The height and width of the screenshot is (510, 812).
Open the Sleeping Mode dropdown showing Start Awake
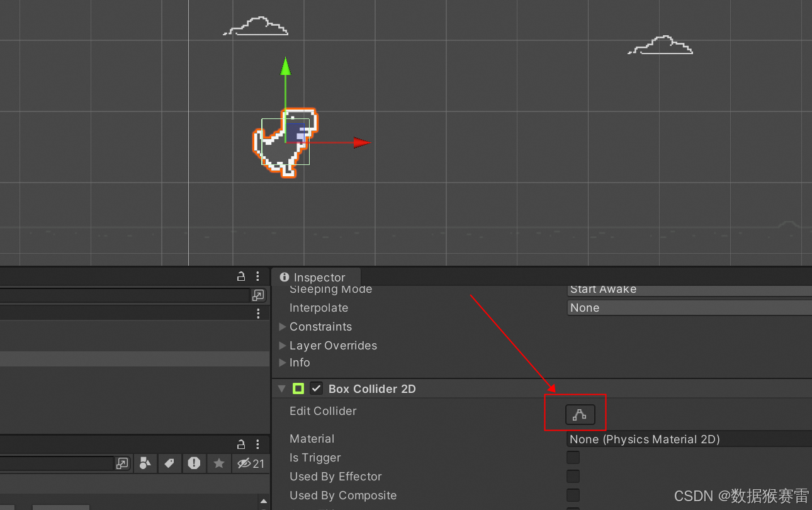tap(689, 290)
